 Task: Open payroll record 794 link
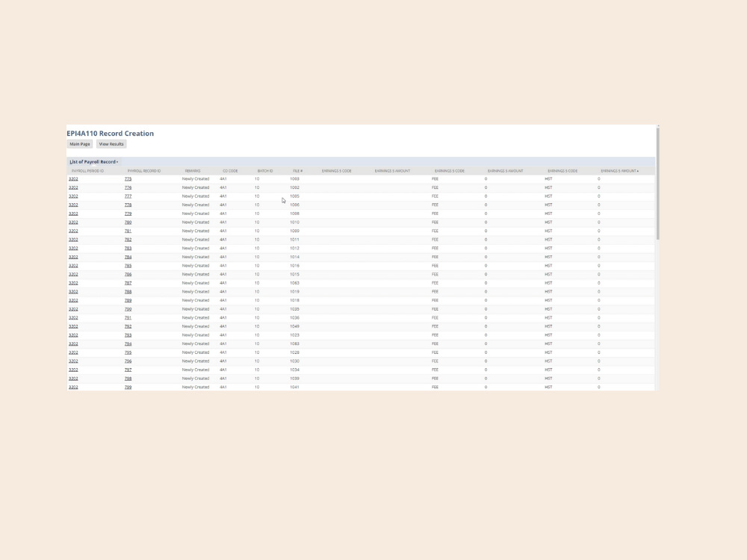(128, 343)
